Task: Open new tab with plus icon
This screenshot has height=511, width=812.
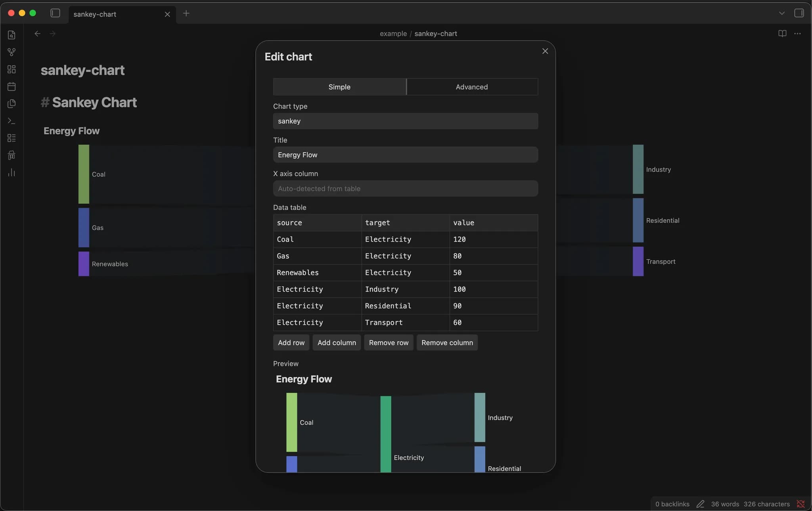Action: tap(186, 13)
